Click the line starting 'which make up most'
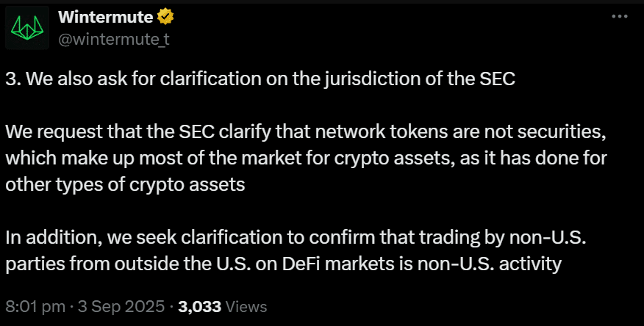This screenshot has width=644, height=326. (x=307, y=159)
